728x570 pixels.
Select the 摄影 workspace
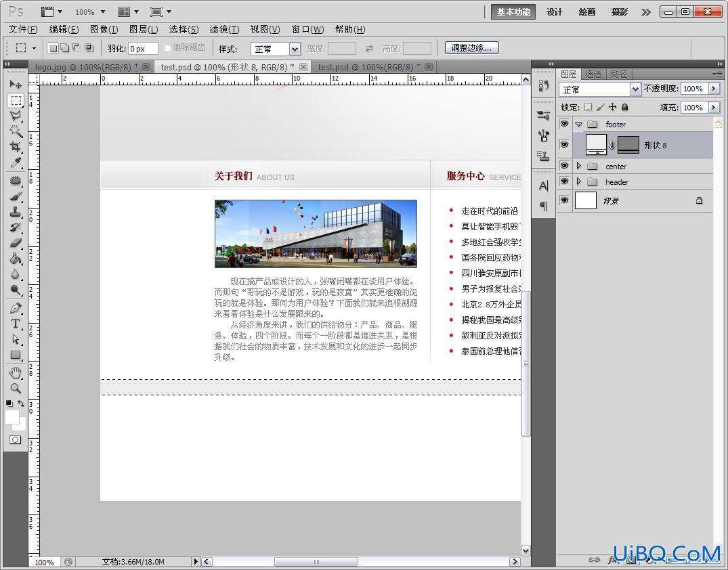[x=620, y=12]
